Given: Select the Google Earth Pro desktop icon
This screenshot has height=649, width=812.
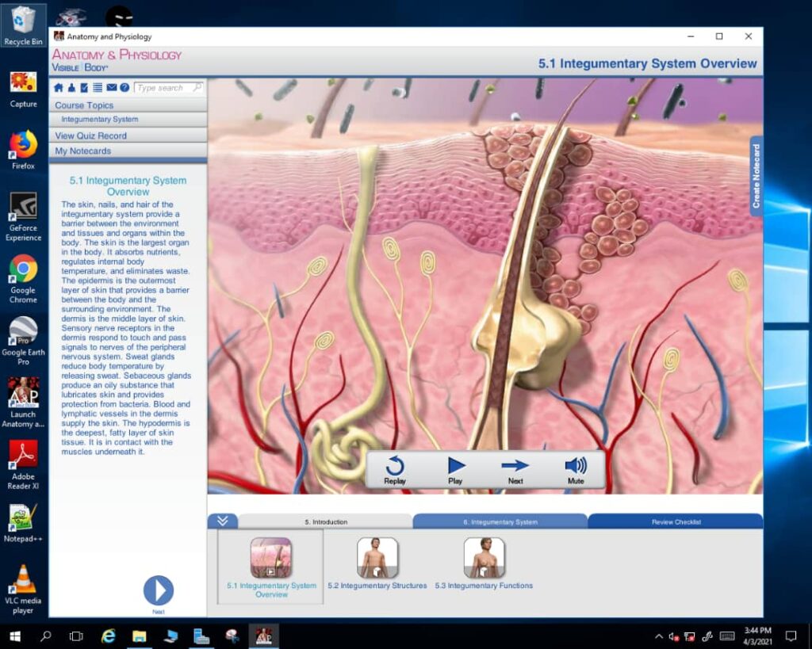Looking at the screenshot, I should pyautogui.click(x=23, y=341).
